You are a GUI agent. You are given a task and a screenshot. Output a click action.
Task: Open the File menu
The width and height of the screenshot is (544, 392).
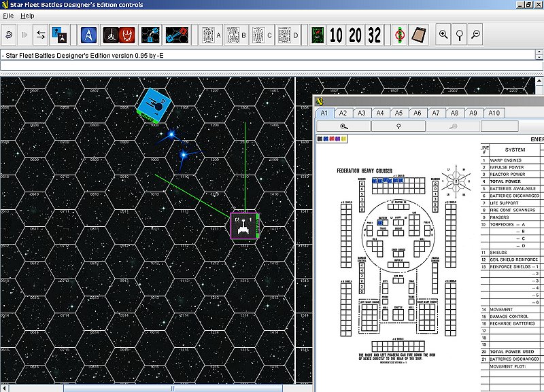coord(8,16)
